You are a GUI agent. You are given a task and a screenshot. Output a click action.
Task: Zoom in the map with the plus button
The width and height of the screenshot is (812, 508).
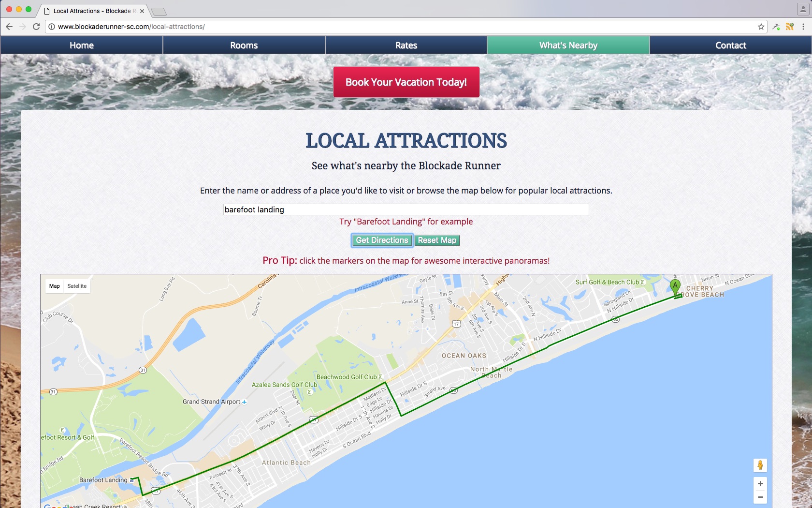tap(760, 483)
